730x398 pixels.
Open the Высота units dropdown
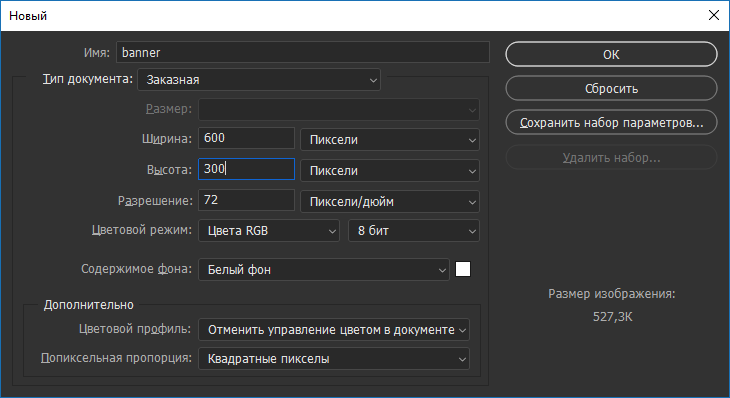(390, 171)
